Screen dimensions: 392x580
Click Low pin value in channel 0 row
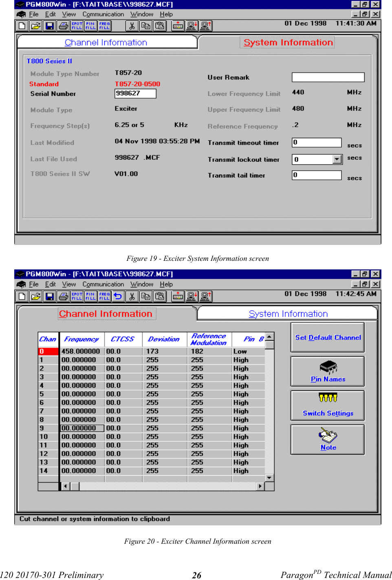click(x=248, y=351)
